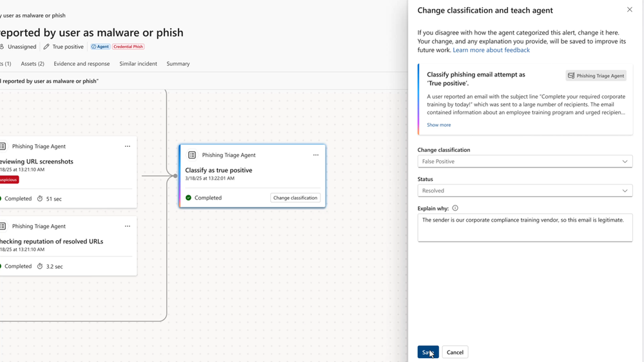Viewport: 644px width, 362px height.
Task: Open the Status dropdown showing Resolved
Action: coord(525,191)
